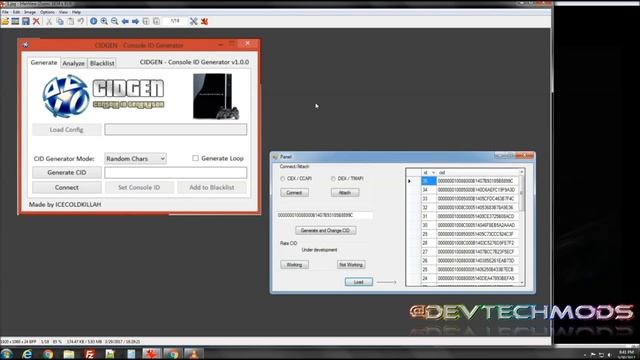The width and height of the screenshot is (640, 360).
Task: Open the FileZilla taskbar icon
Action: pos(89,354)
